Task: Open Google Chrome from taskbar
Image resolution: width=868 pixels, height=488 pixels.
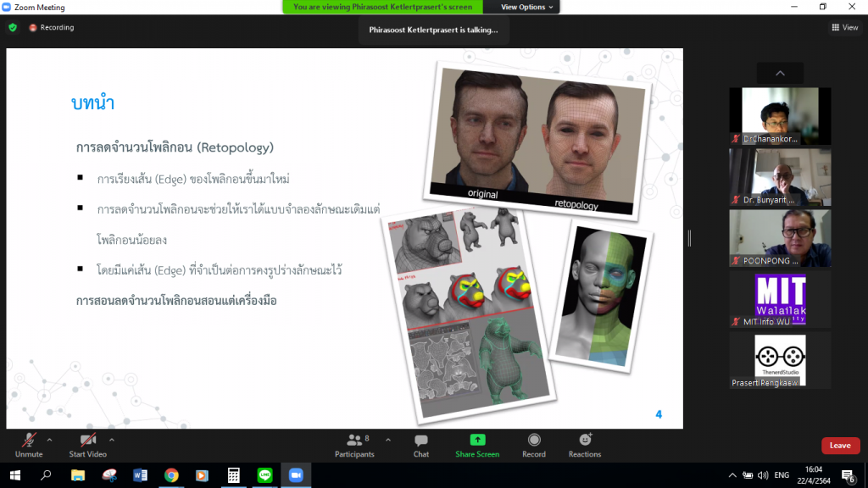Action: point(170,475)
